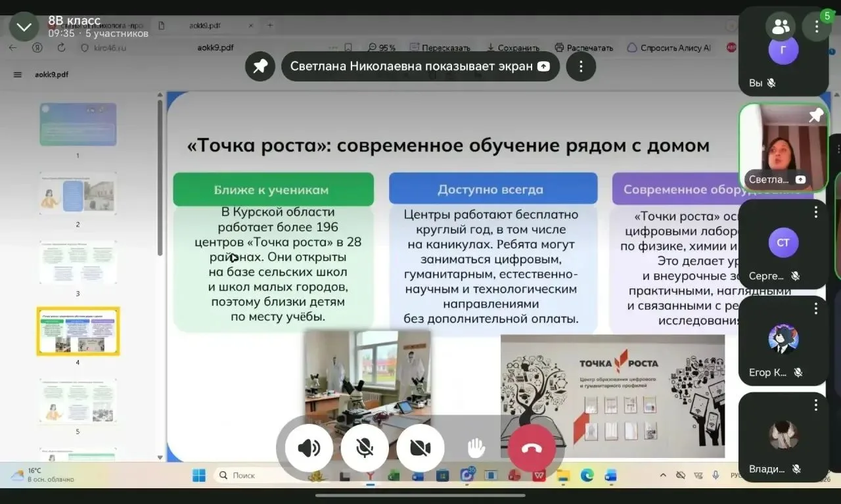Select page 1 thumbnail in PDF sidebar

(78, 124)
